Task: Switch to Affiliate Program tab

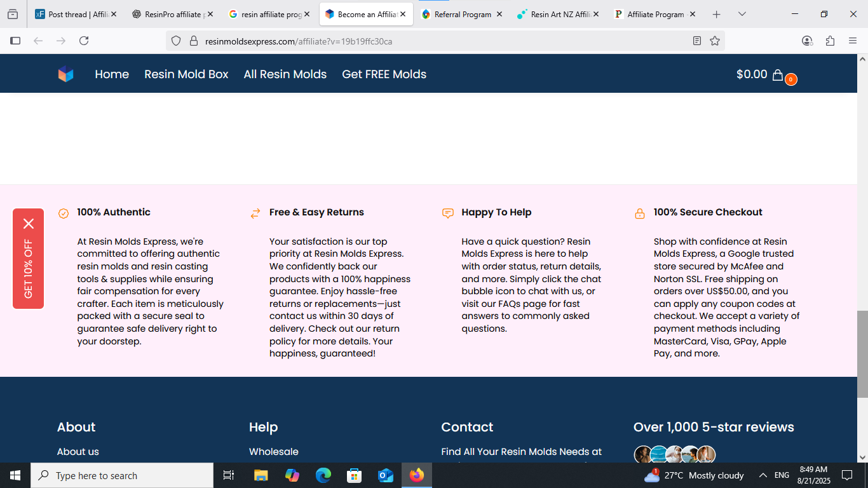Action: click(655, 14)
